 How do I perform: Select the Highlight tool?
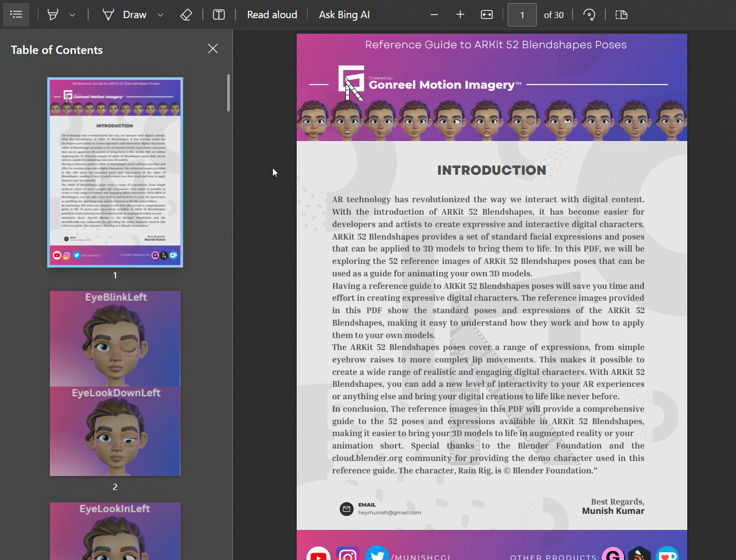[53, 15]
